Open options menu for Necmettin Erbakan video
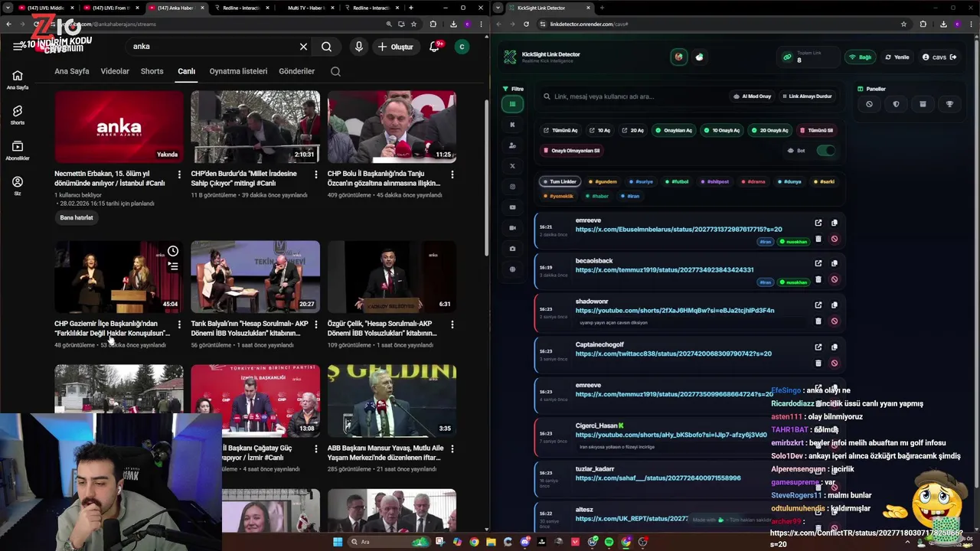The width and height of the screenshot is (980, 551). (x=179, y=174)
